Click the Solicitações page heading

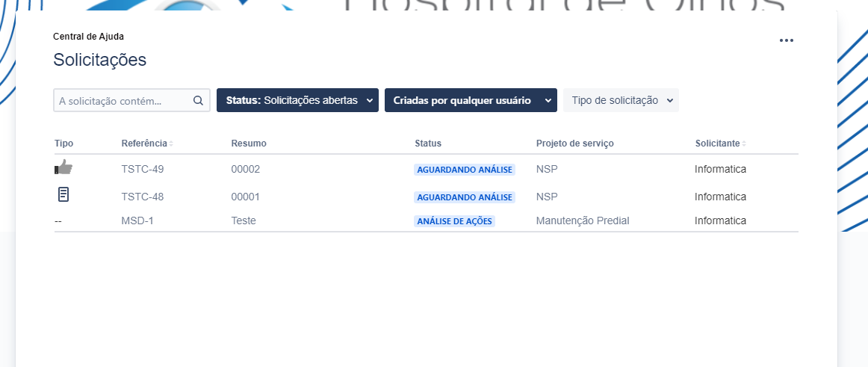point(99,60)
